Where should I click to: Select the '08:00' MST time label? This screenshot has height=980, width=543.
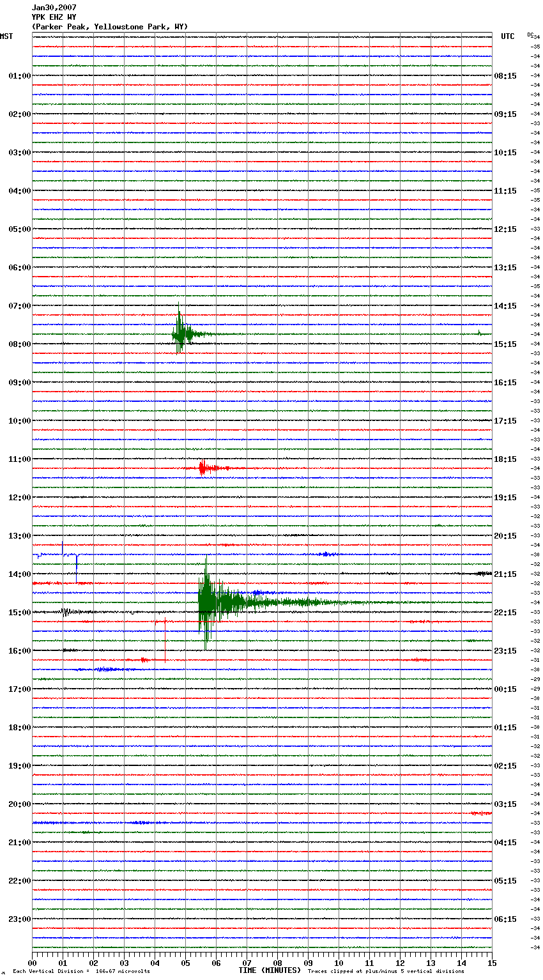click(x=20, y=344)
